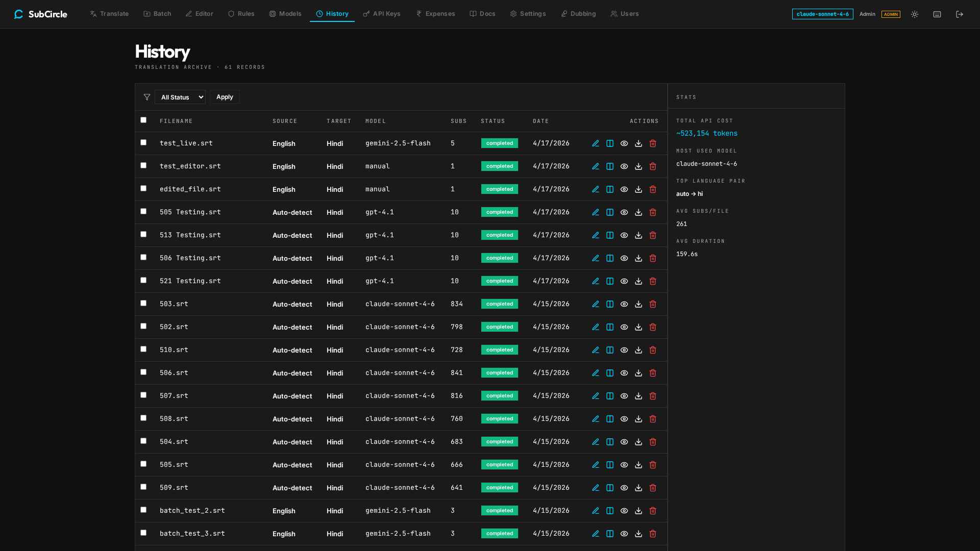Delete the 510.srt record

[x=652, y=350]
